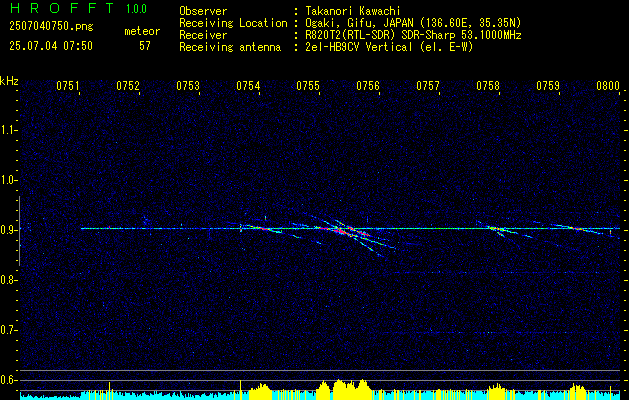
Task: Click the 'Receiver' field label
Action: point(203,35)
